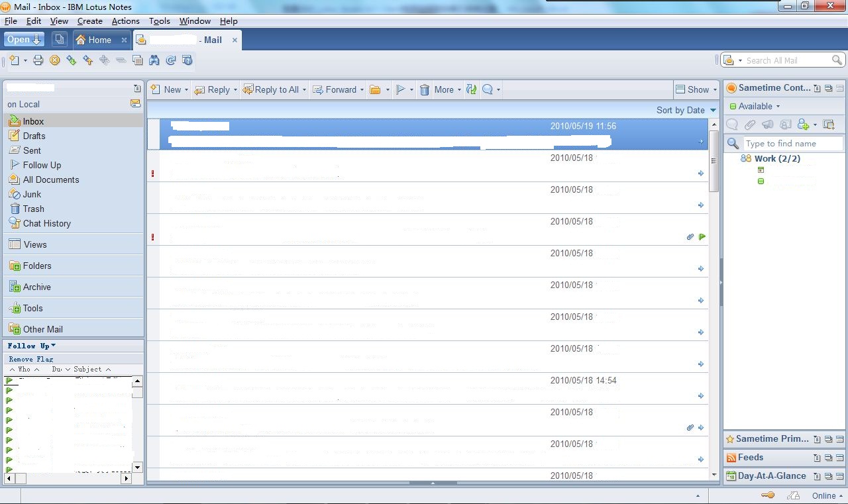Open the Actions menu
The height and width of the screenshot is (504, 848).
coord(125,21)
